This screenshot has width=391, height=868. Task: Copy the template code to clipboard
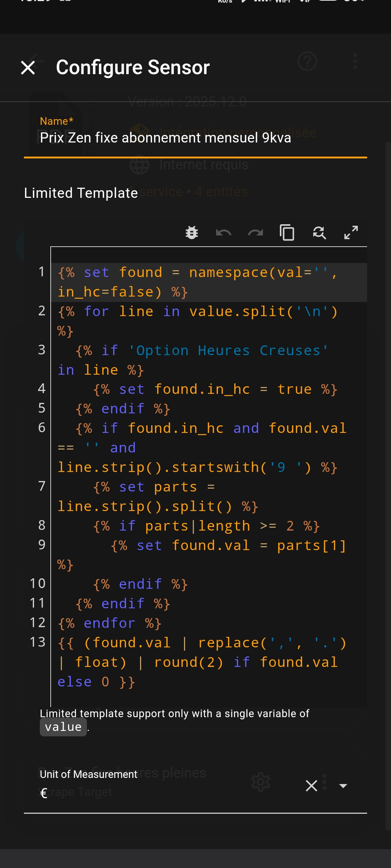pos(287,233)
